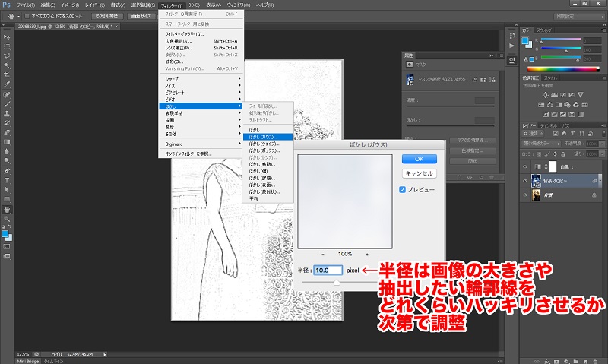This screenshot has width=608, height=364.
Task: Open layer blend mode dropdown
Action: 541,144
